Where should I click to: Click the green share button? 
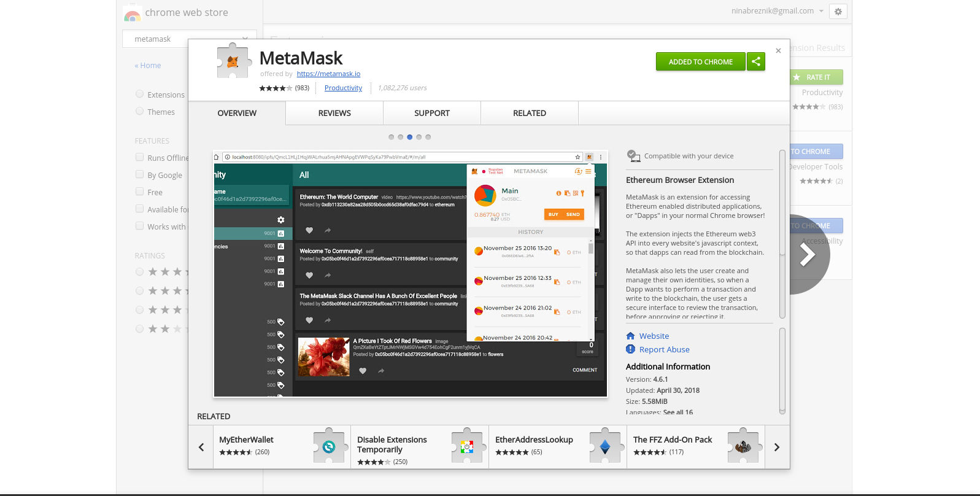(756, 61)
